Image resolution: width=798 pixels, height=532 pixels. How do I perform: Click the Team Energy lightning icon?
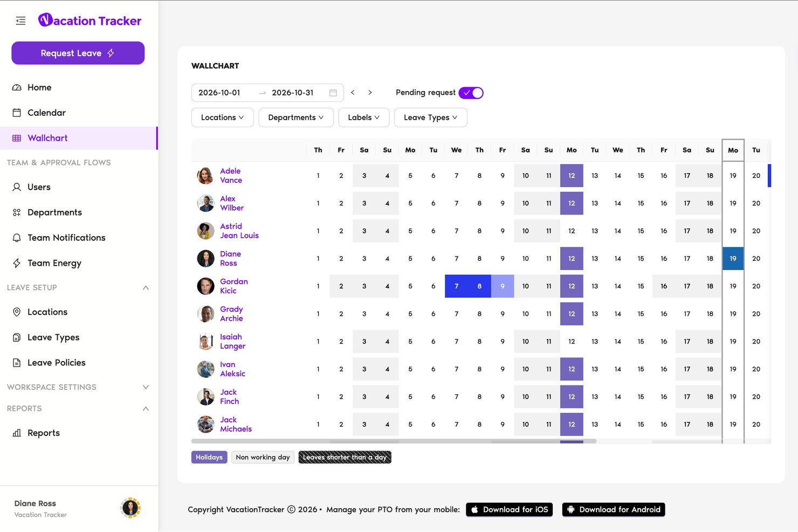click(17, 263)
